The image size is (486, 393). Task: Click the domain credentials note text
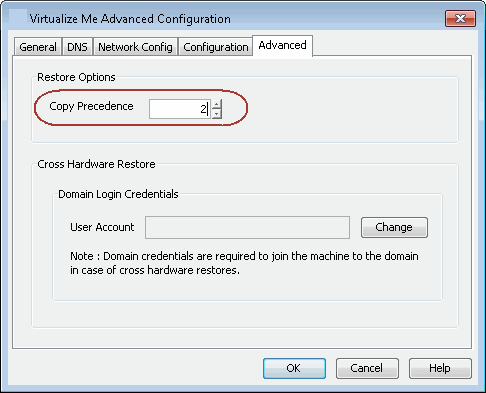(x=244, y=263)
